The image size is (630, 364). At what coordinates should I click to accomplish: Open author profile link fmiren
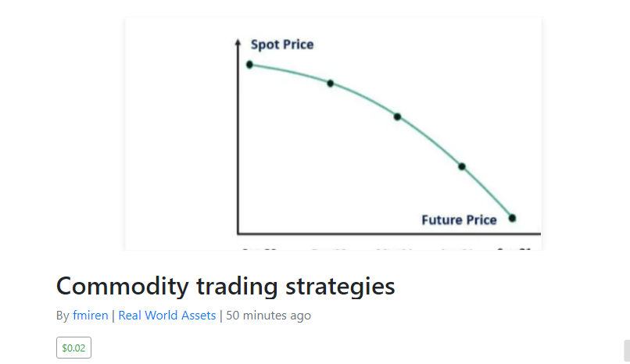(91, 316)
